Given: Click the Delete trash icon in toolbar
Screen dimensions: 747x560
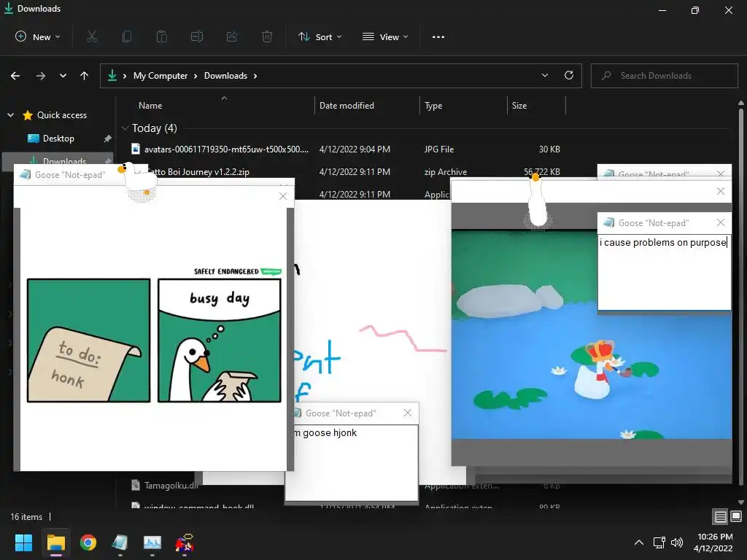Looking at the screenshot, I should 267,36.
